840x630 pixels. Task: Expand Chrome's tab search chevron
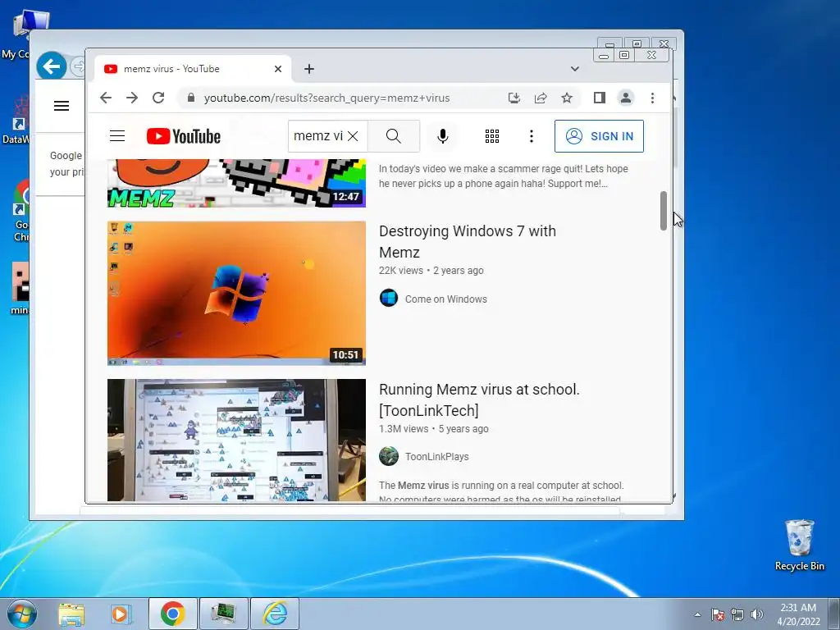(x=575, y=69)
